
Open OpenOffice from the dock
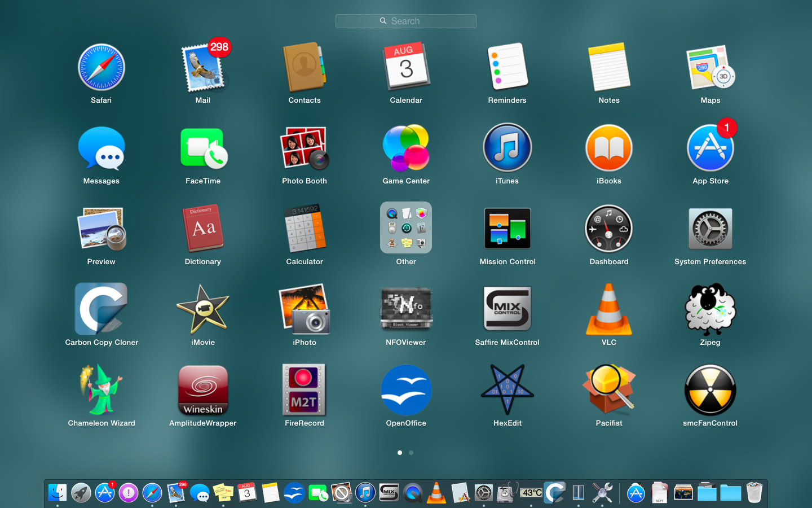(294, 493)
